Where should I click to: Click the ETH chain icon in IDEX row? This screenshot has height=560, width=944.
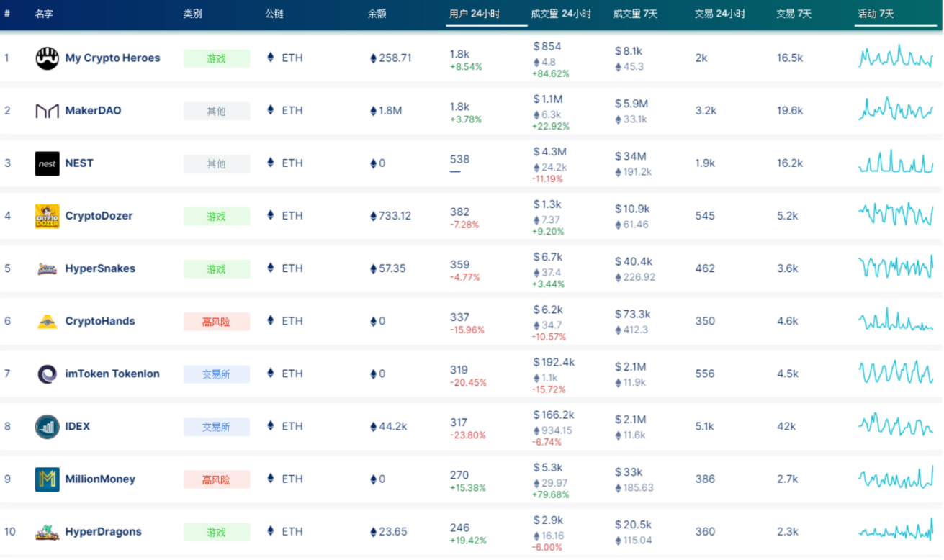(271, 425)
